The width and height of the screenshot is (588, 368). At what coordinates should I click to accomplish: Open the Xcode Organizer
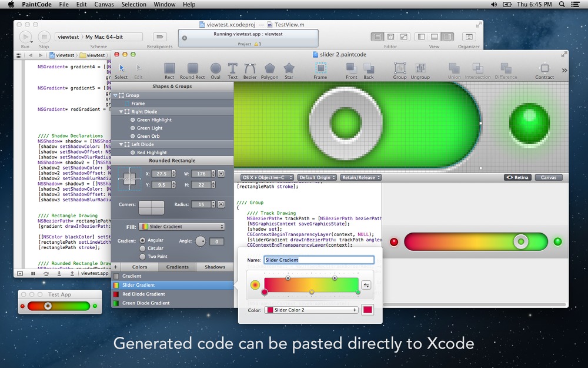469,37
